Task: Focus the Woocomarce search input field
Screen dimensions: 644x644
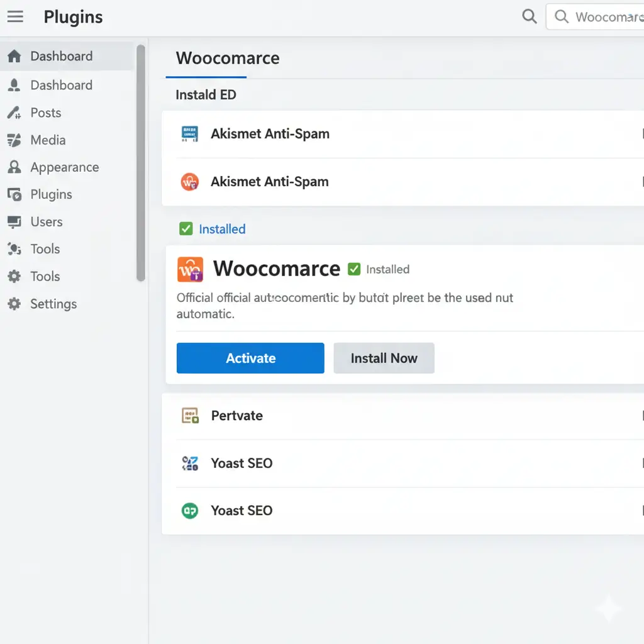Action: tap(604, 17)
